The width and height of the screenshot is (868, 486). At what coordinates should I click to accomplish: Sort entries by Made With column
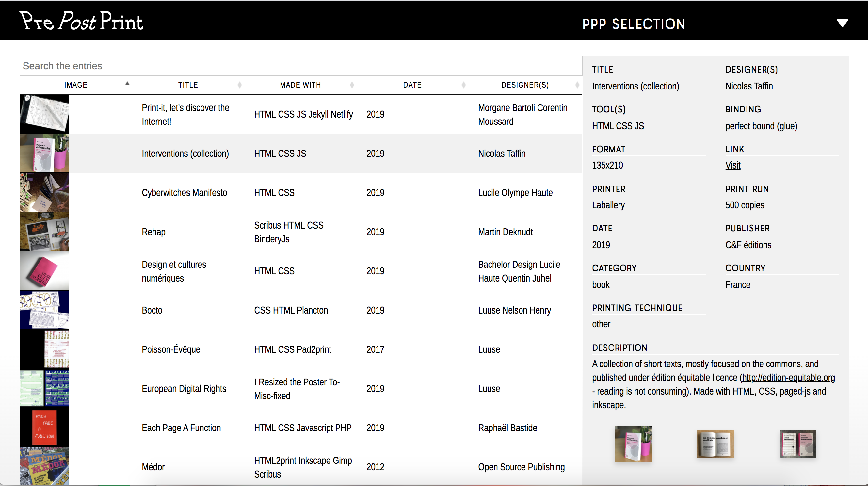pyautogui.click(x=300, y=85)
